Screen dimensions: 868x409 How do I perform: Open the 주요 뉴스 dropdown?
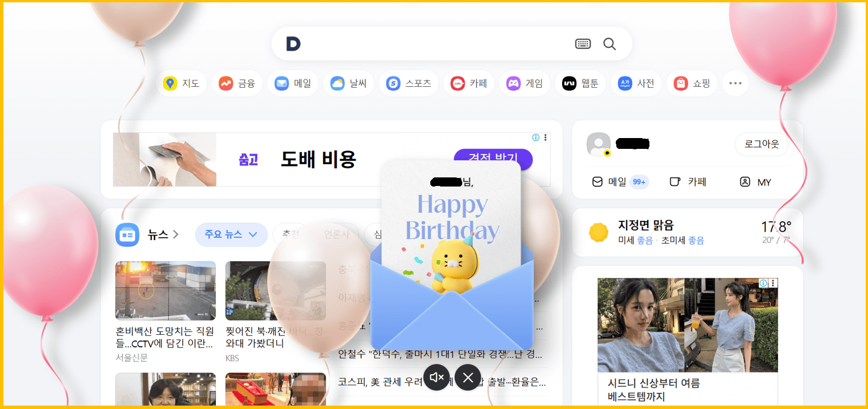[231, 234]
